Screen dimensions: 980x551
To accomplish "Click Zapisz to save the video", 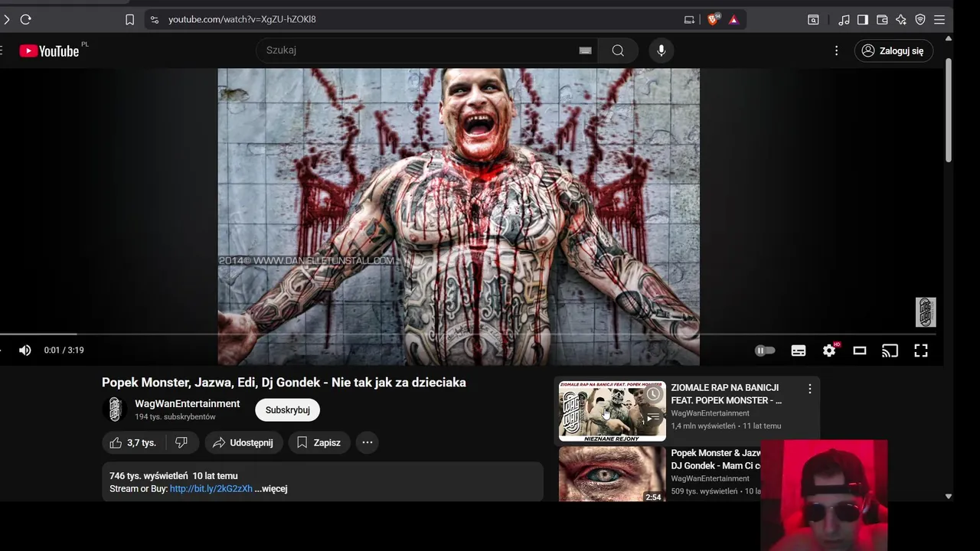I will (319, 442).
